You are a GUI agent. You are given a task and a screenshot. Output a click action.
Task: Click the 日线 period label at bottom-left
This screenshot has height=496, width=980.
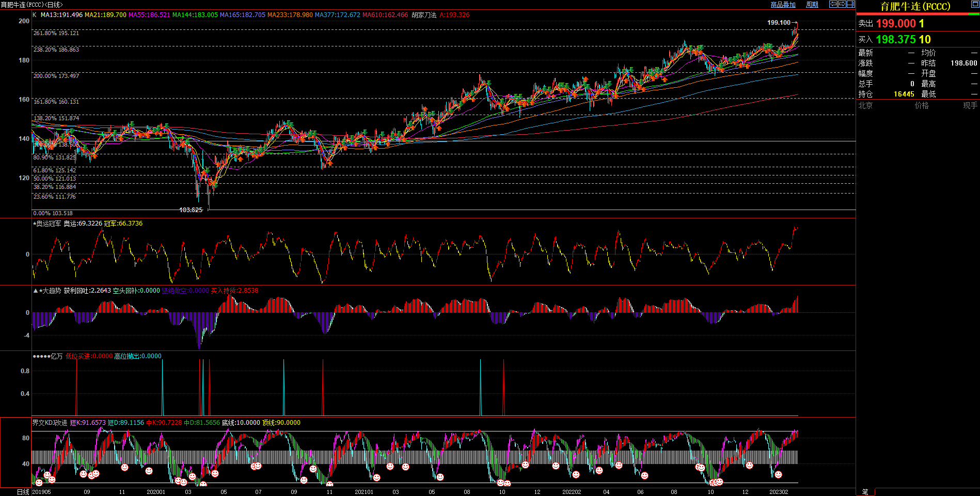click(23, 492)
